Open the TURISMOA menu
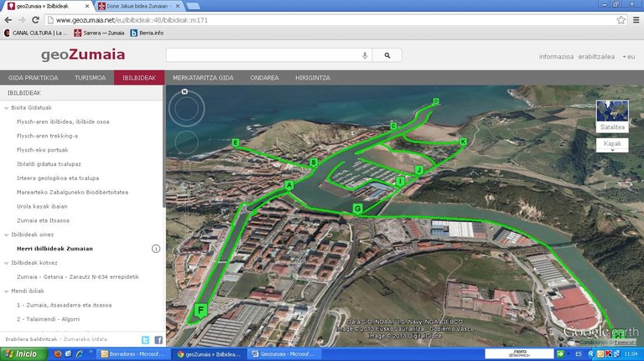Viewport: 644px width, 361px height. click(90, 78)
